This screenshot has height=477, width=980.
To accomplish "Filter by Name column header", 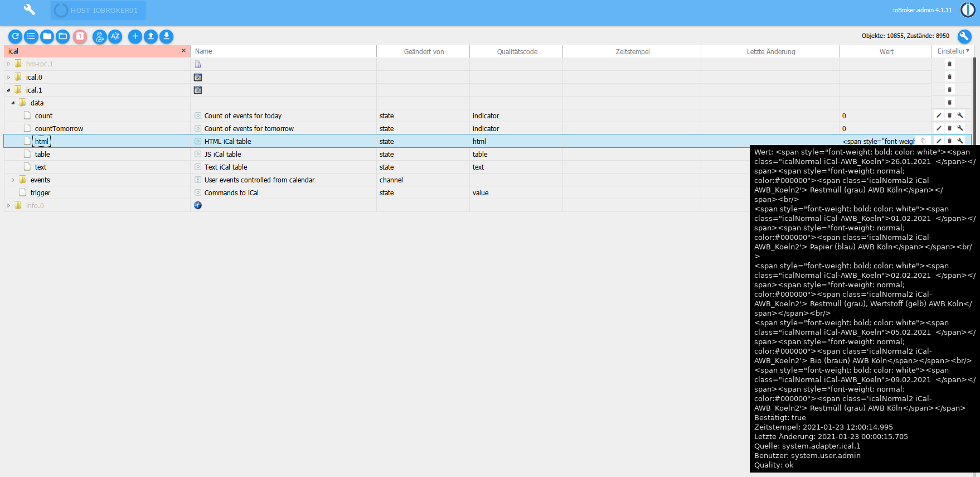I will click(x=284, y=51).
